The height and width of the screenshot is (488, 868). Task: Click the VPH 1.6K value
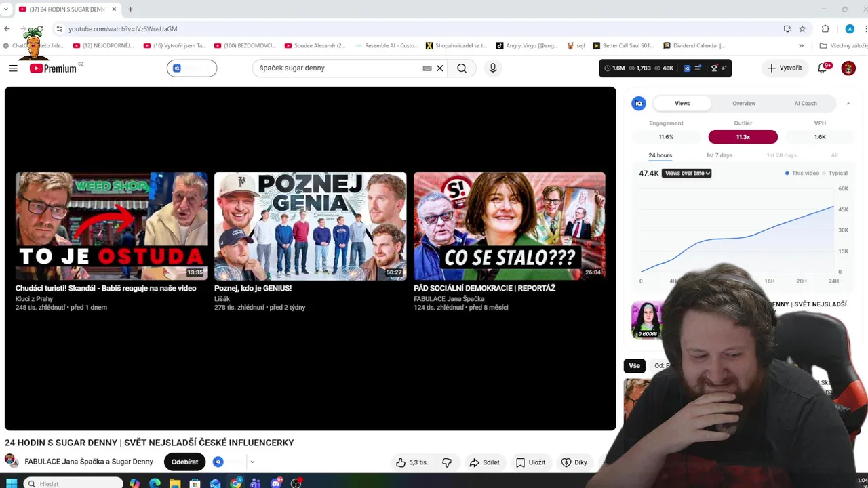pos(820,137)
